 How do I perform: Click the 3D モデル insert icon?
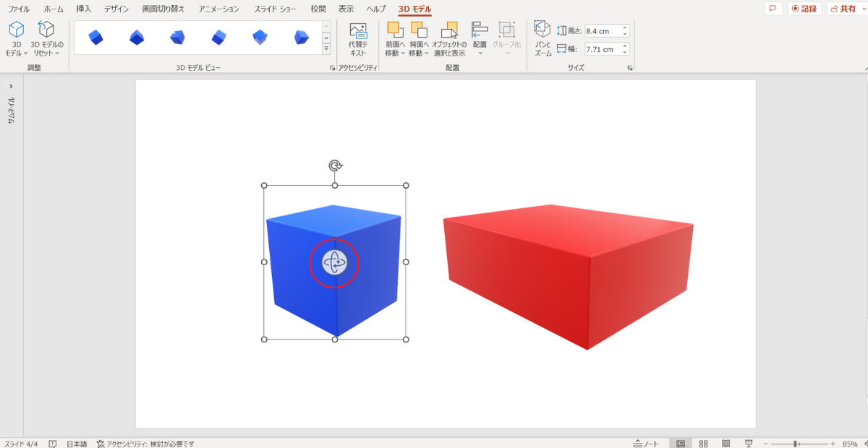tap(16, 30)
